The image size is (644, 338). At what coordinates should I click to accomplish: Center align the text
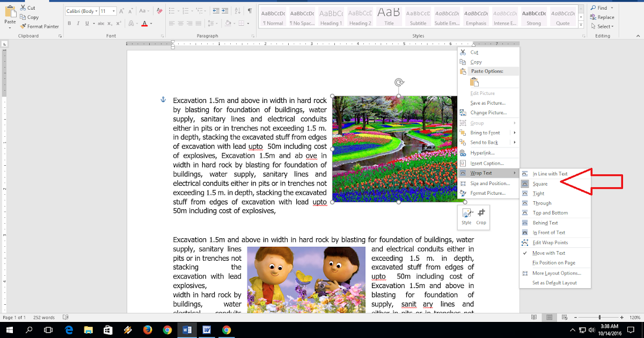click(x=182, y=23)
